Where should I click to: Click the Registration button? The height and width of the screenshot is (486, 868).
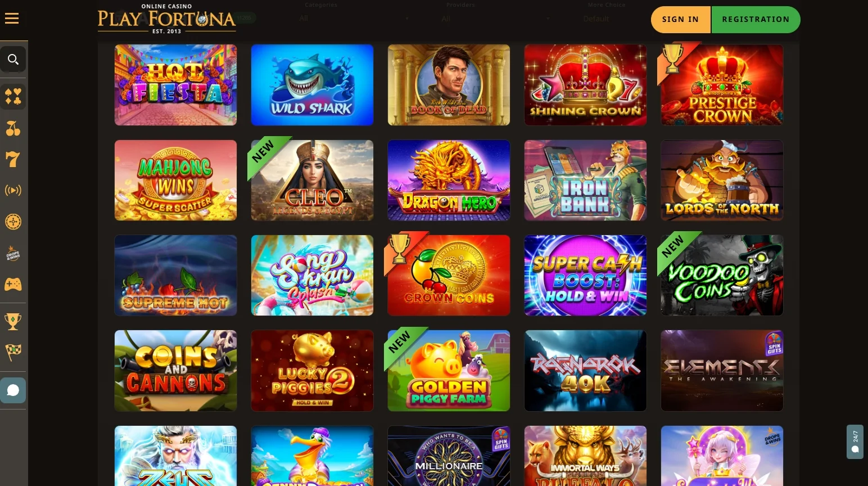[x=756, y=19]
